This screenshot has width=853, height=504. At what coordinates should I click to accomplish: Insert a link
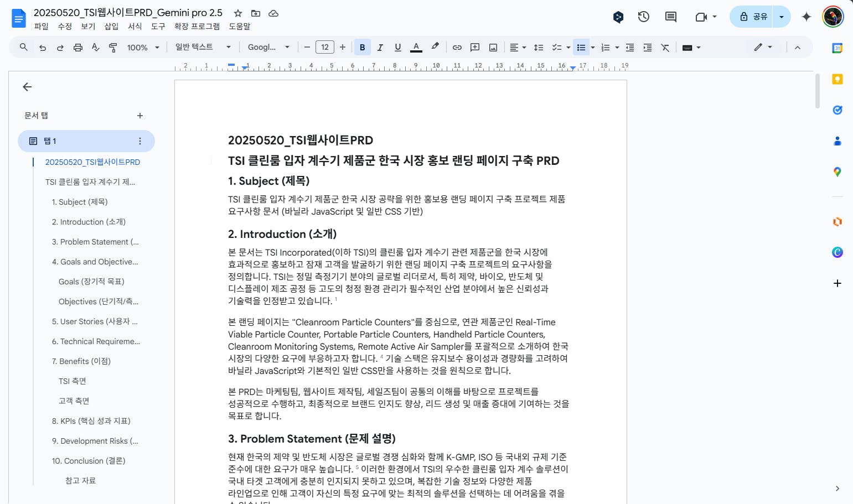point(457,48)
